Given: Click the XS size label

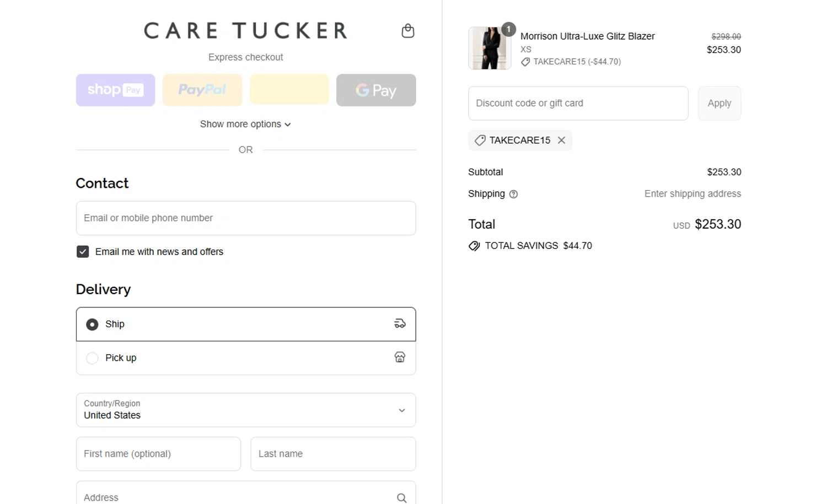Looking at the screenshot, I should [526, 50].
